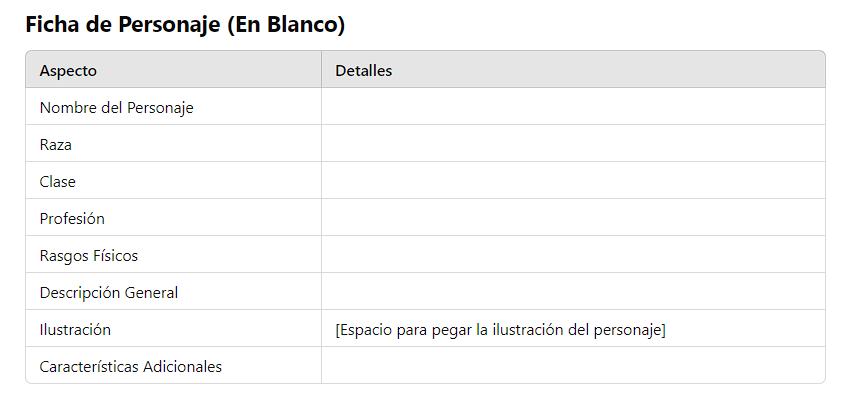Screen dimensions: 846x394
Task: Select the Aspecto column header
Action: tap(173, 70)
